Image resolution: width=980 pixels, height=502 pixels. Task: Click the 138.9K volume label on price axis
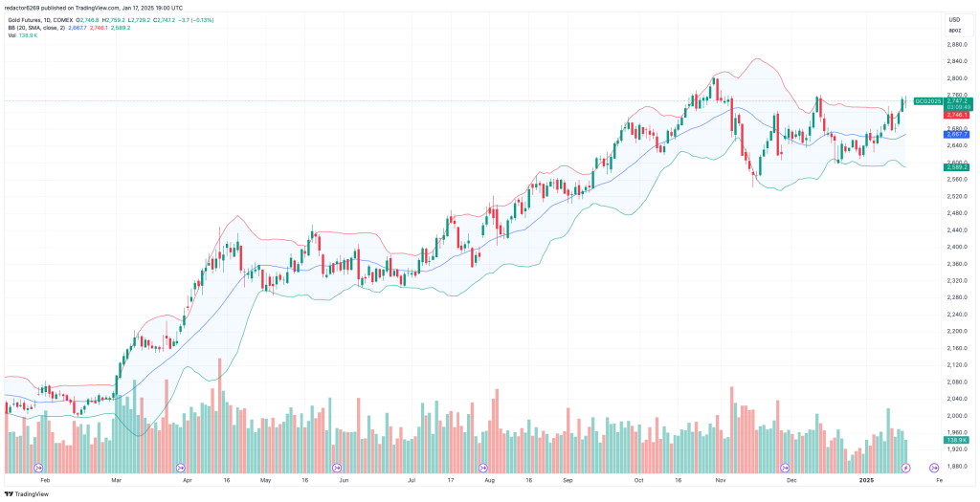pyautogui.click(x=956, y=440)
